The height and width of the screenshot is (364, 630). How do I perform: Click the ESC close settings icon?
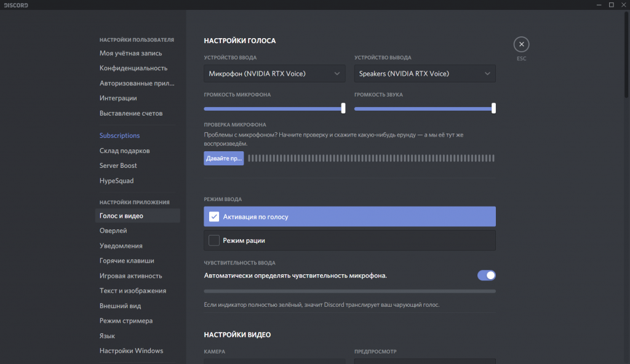click(x=521, y=44)
